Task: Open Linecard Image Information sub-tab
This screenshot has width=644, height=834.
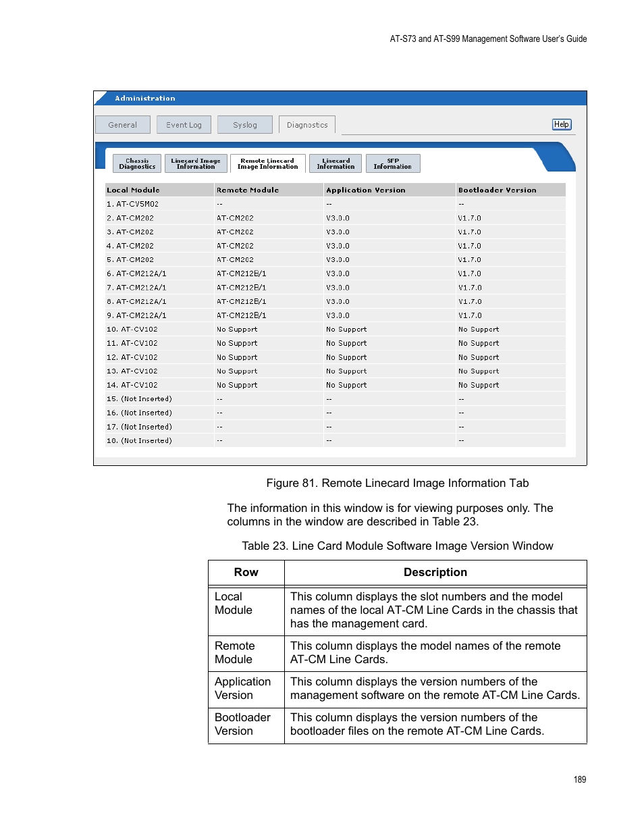Action: 196,164
